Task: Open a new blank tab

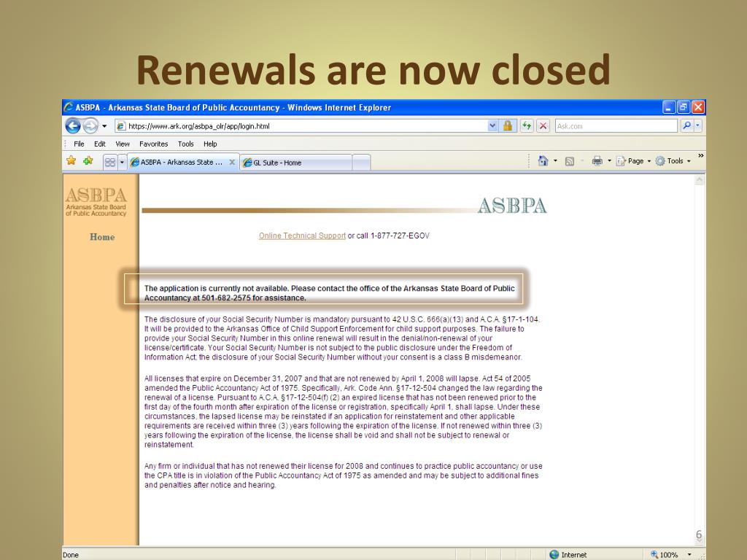Action: (x=361, y=163)
